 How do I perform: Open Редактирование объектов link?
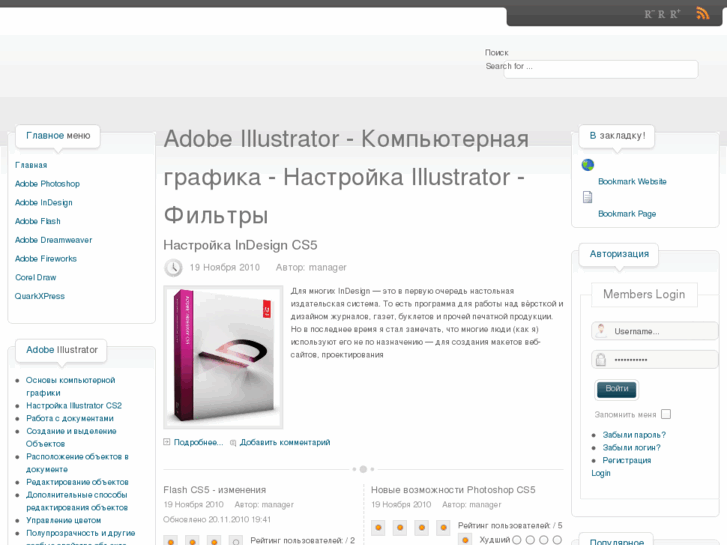(77, 482)
